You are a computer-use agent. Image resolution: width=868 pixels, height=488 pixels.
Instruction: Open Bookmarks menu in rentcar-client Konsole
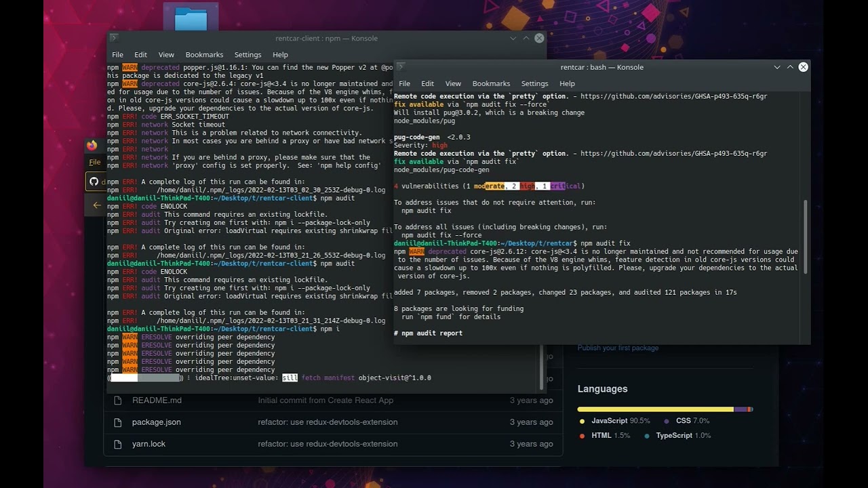click(x=204, y=55)
